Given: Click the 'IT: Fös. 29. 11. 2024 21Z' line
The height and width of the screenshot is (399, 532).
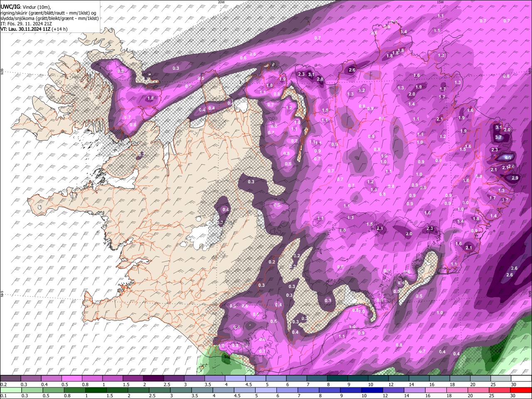Looking at the screenshot, I should pyautogui.click(x=26, y=24).
